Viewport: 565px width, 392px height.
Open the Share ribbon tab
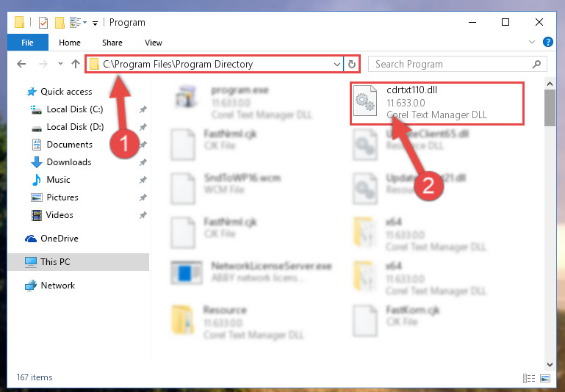click(x=112, y=43)
